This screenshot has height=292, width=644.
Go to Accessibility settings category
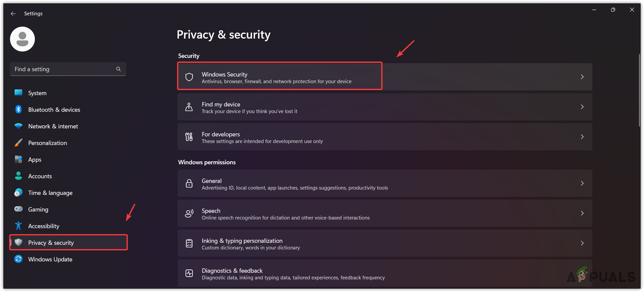point(44,226)
